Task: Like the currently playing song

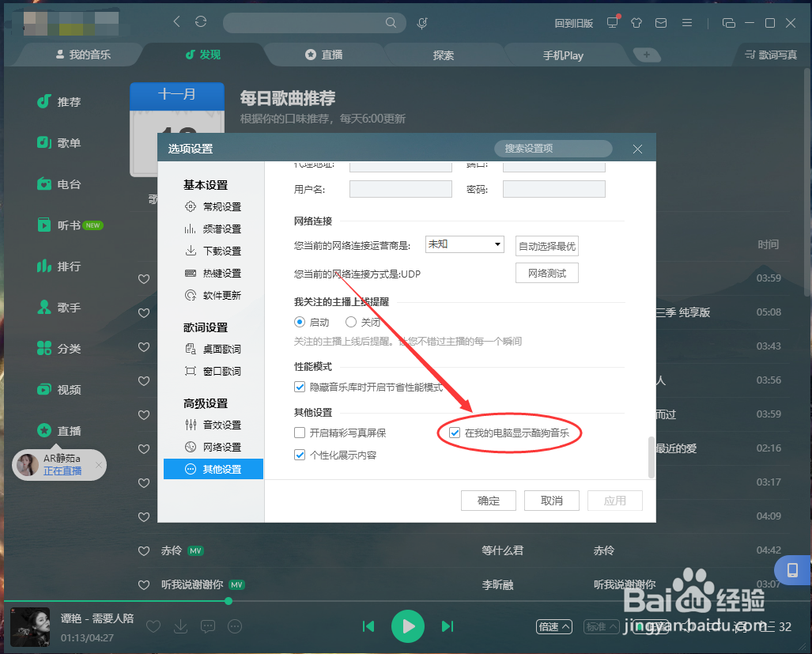Action: [153, 626]
